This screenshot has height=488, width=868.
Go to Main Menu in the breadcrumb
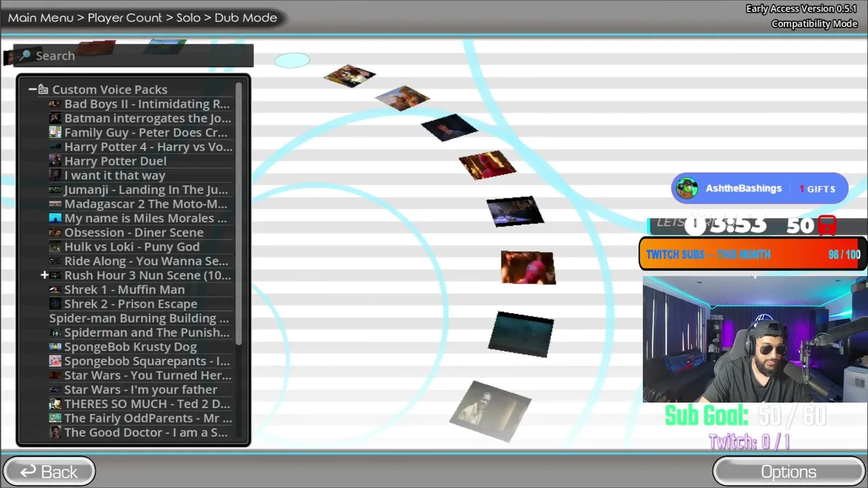click(41, 18)
